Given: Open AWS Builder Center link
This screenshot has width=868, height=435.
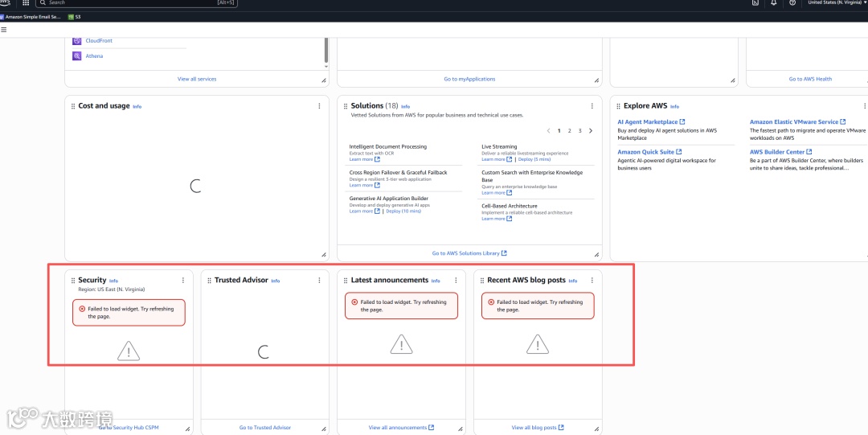Looking at the screenshot, I should coord(781,152).
